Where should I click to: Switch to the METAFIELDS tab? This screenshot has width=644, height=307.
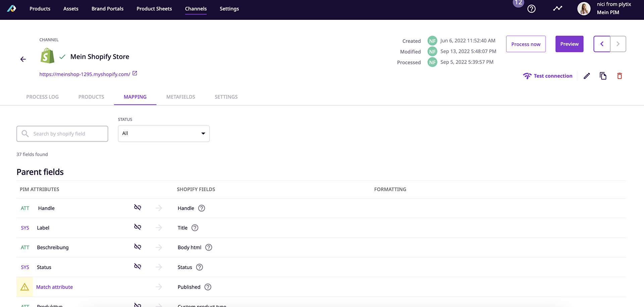pos(180,97)
